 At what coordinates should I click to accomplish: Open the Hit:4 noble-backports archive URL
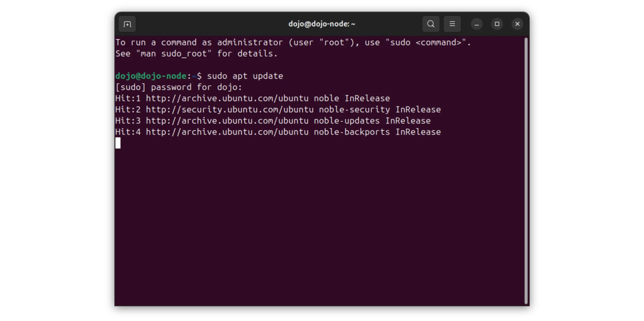[x=227, y=132]
